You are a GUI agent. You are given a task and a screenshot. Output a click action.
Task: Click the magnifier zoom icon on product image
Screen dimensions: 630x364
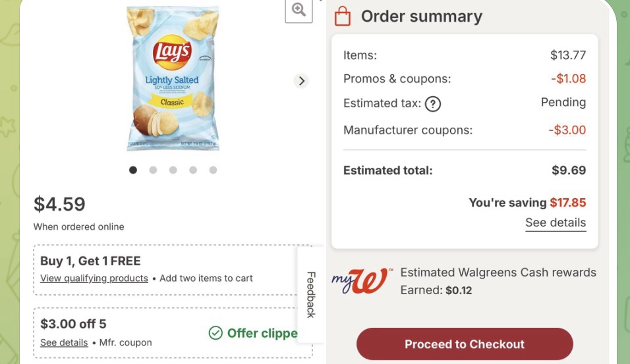pyautogui.click(x=299, y=9)
